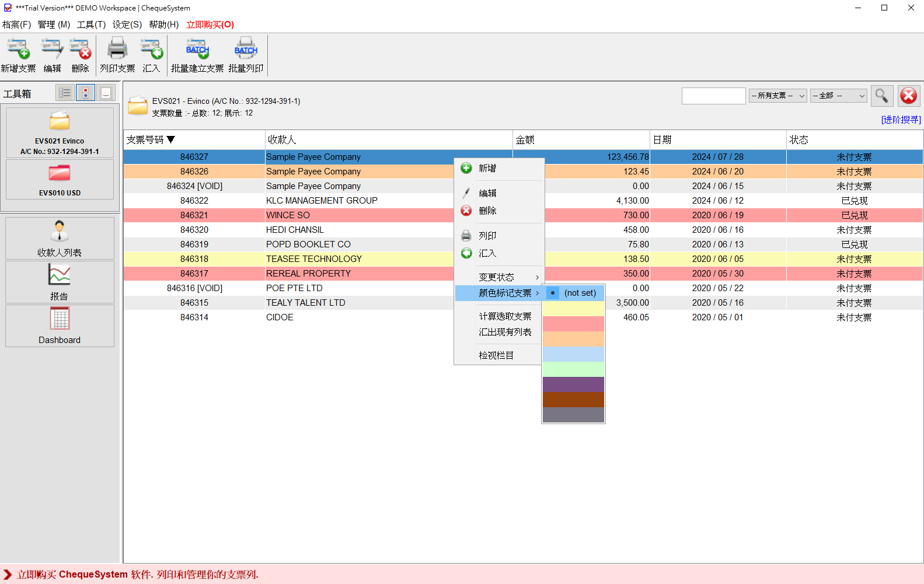The width and height of the screenshot is (924, 584).
Task: Click the 4,130.00 amount cell
Action: click(x=633, y=201)
